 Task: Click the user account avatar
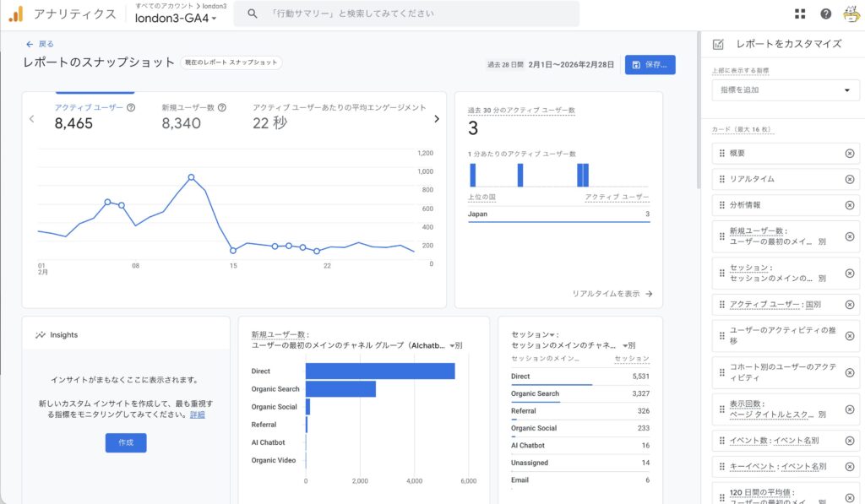pyautogui.click(x=851, y=14)
